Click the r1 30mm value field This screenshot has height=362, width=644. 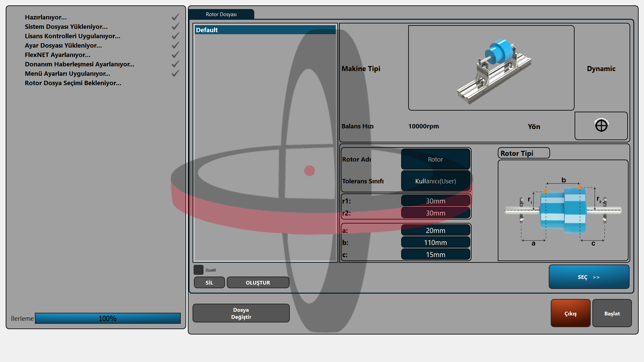(435, 201)
